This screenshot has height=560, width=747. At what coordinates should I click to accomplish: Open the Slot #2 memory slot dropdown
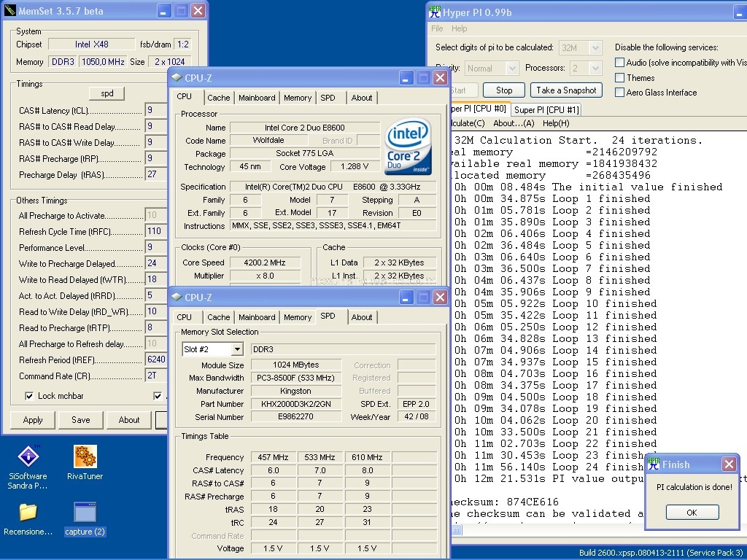coord(237,349)
